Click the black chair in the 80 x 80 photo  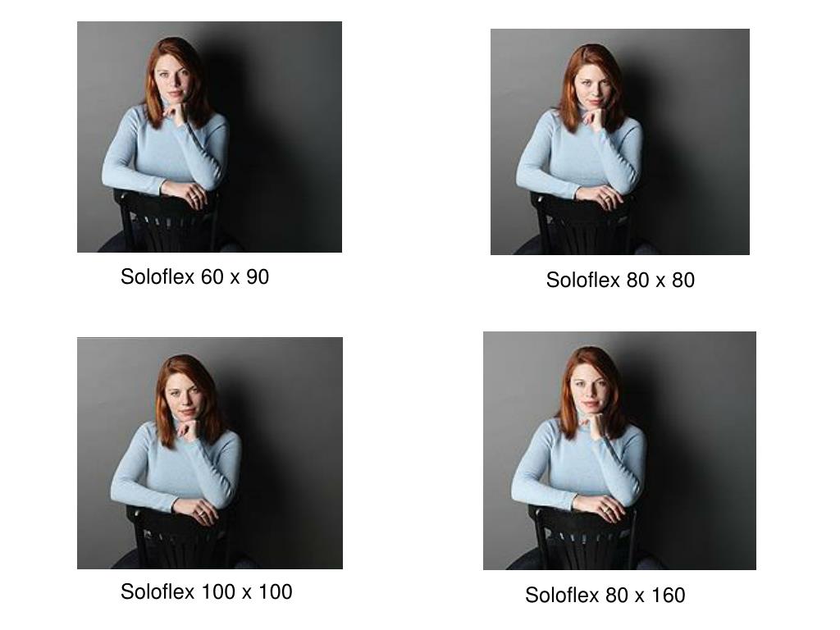pos(582,225)
